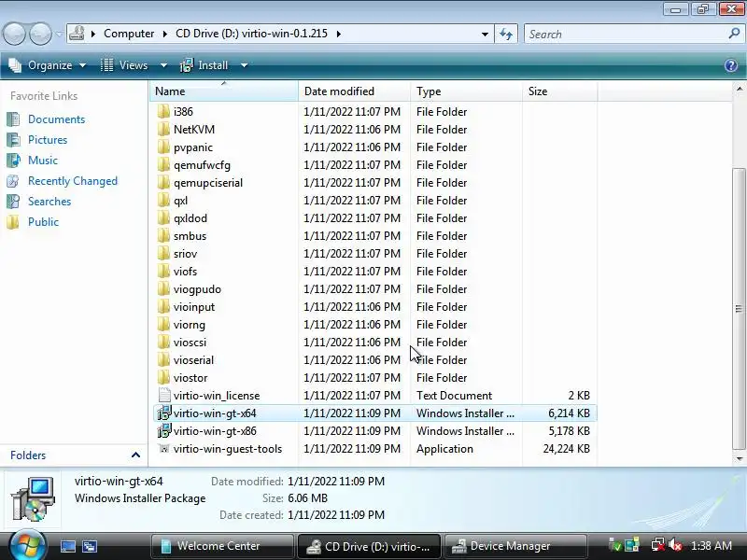The image size is (747, 560).
Task: Expand the CD Drive breadcrumb trailing arrow
Action: pyautogui.click(x=339, y=34)
